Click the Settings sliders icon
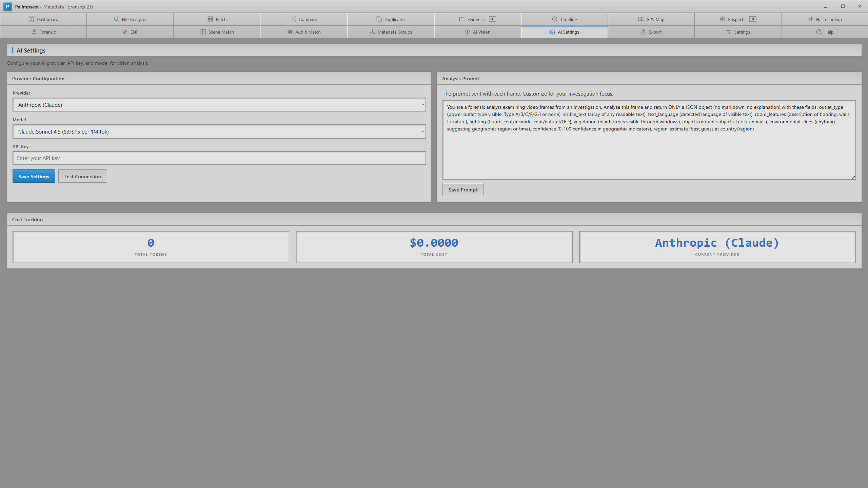 point(729,32)
